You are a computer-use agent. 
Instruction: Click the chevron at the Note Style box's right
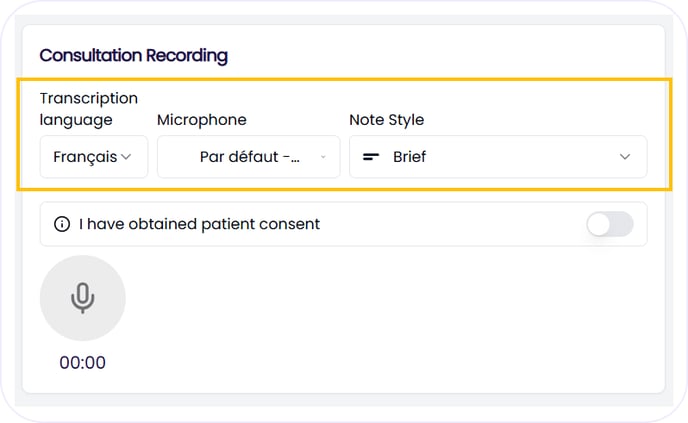pos(625,157)
